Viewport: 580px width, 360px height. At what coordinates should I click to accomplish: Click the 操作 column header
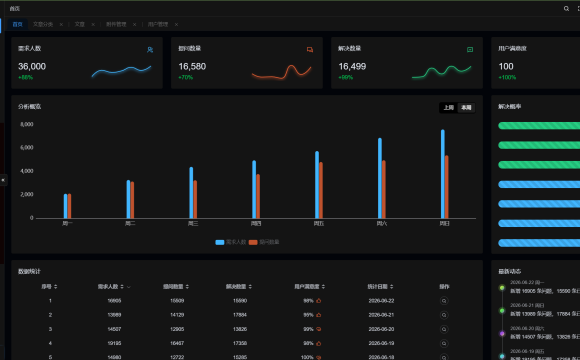coord(444,287)
